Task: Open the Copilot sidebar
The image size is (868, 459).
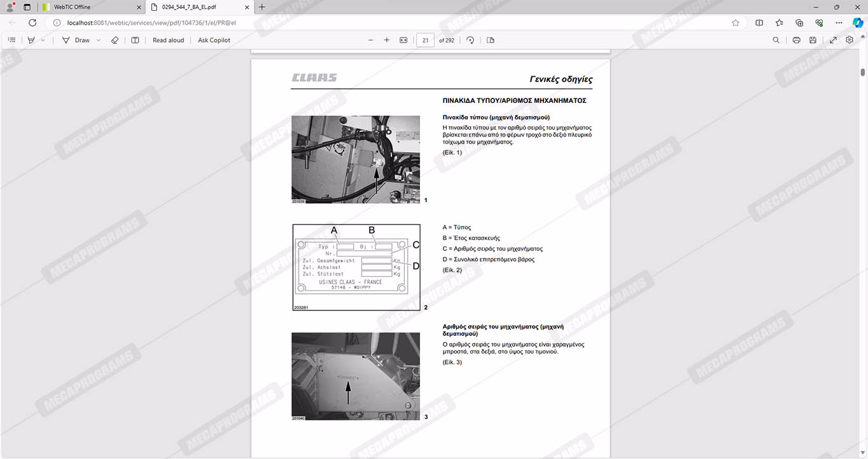Action: pyautogui.click(x=858, y=23)
